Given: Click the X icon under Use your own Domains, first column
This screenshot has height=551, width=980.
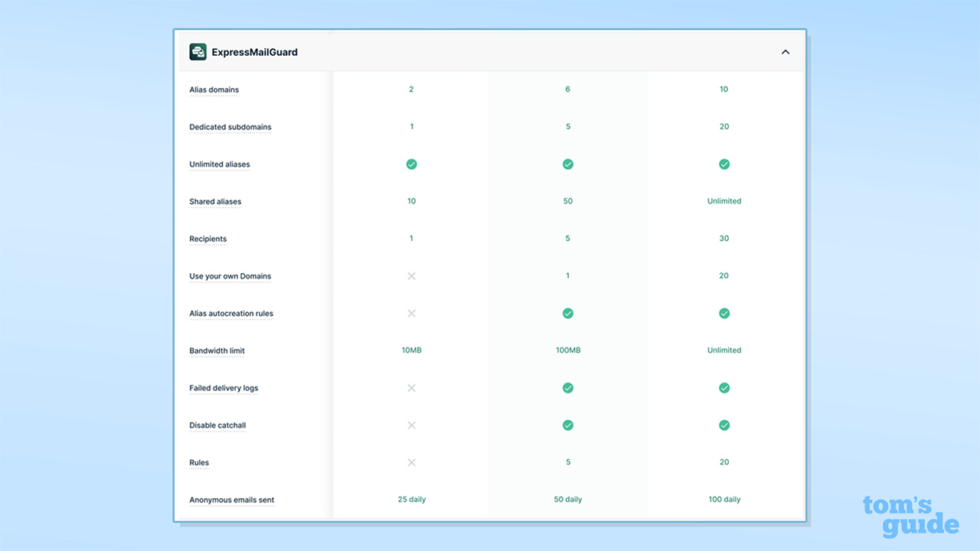Looking at the screenshot, I should (411, 275).
